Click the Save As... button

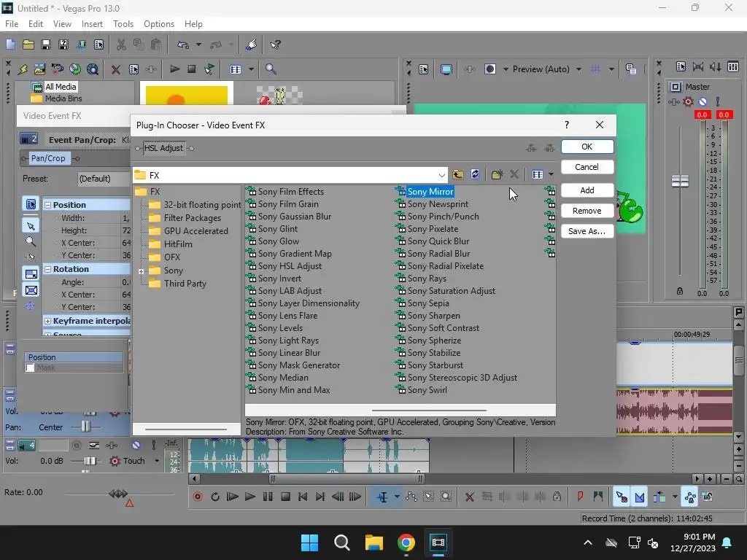(x=587, y=231)
